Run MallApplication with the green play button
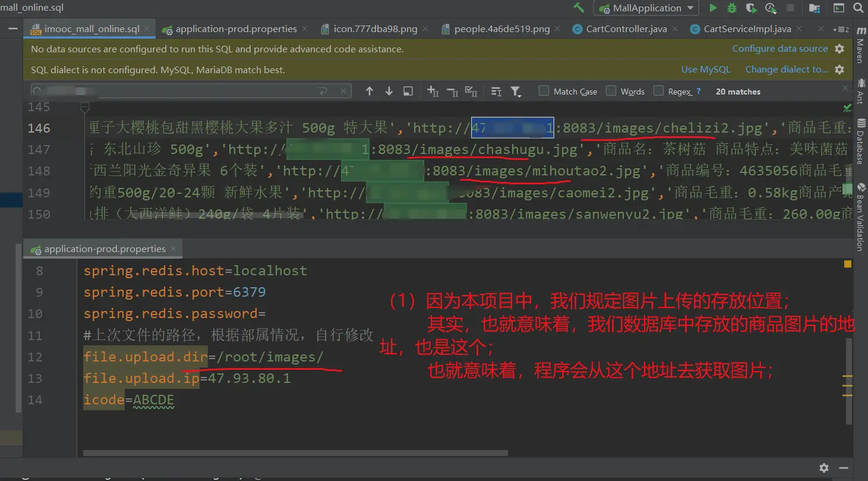Screen dimensions: 868x481 (713, 8)
